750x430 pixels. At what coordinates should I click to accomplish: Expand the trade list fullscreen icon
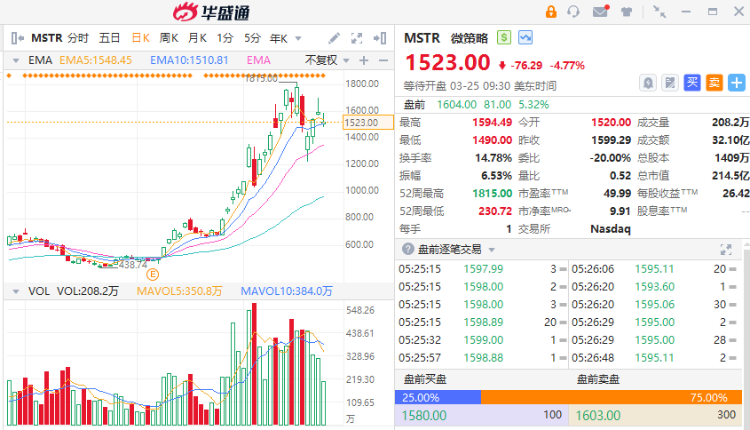pos(726,249)
